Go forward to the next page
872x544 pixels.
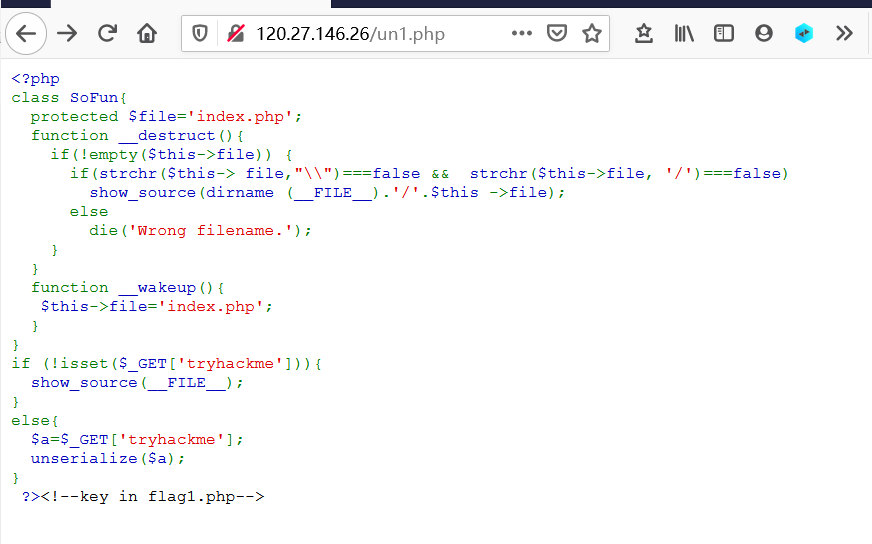(67, 34)
